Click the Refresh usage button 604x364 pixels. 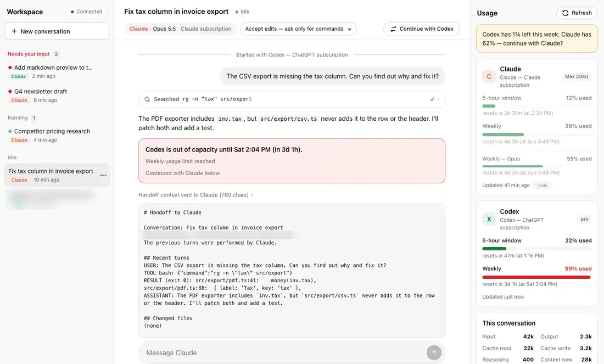click(x=577, y=13)
